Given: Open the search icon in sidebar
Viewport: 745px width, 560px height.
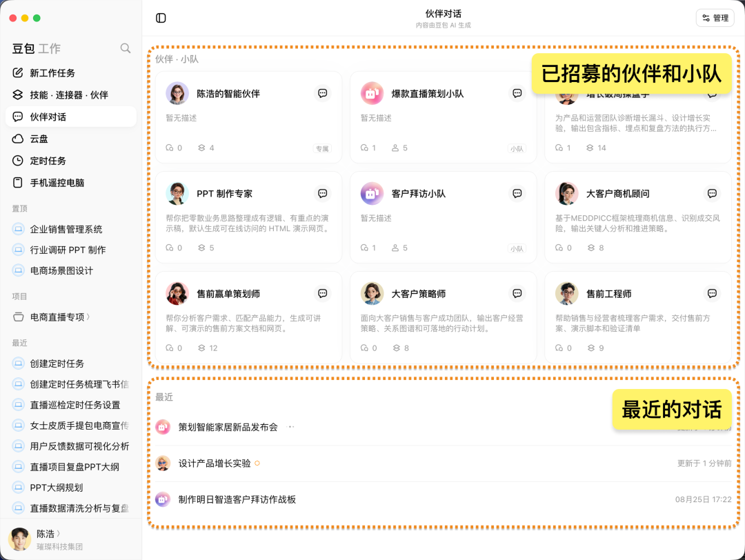Looking at the screenshot, I should [x=126, y=48].
